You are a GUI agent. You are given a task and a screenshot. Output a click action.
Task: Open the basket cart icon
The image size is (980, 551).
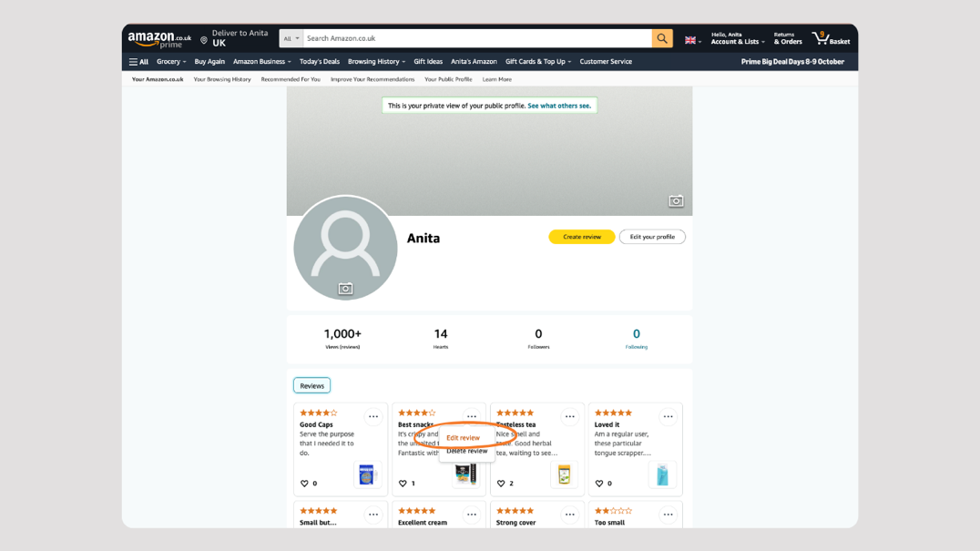pos(831,39)
